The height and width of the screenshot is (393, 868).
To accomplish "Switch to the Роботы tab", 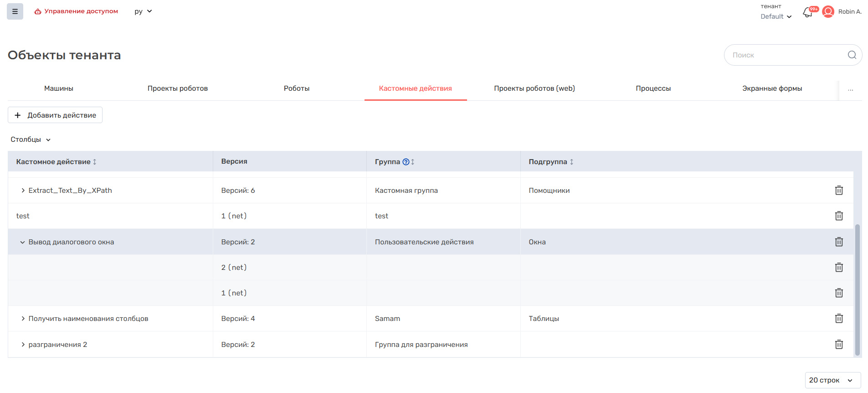I will pos(297,88).
